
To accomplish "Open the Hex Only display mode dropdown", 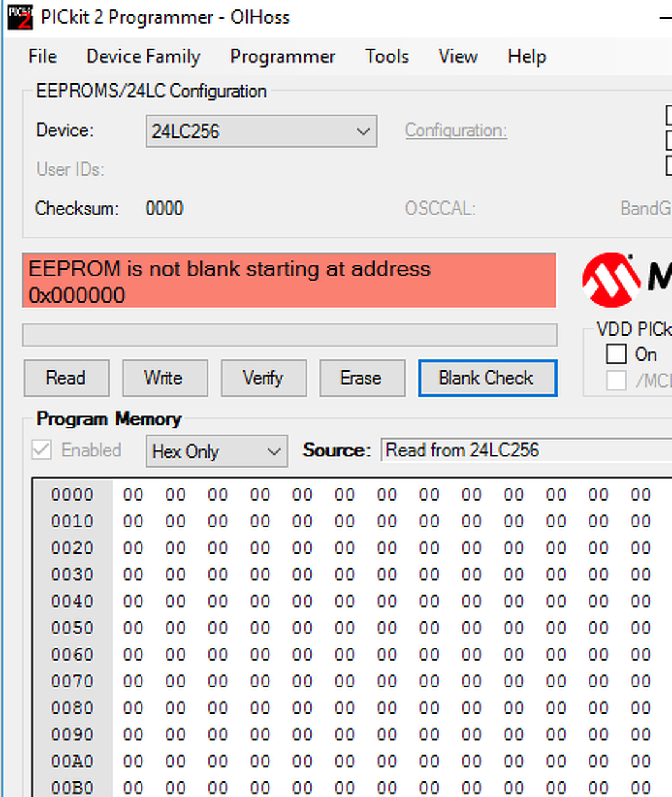I will point(217,451).
